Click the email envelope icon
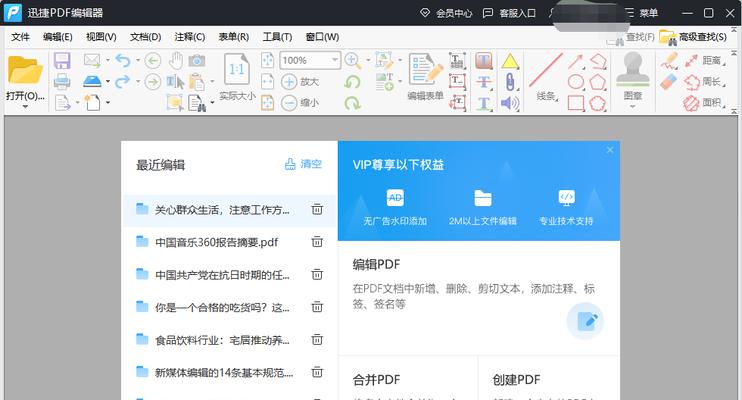The image size is (742, 400). click(92, 60)
